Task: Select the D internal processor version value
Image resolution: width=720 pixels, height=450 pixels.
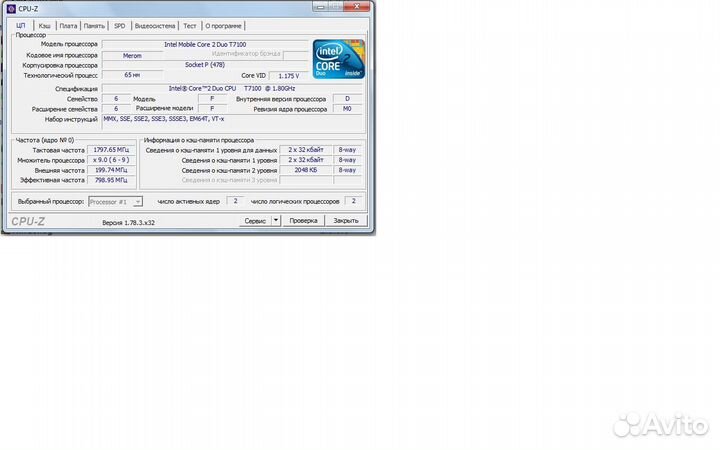Action: 347,99
